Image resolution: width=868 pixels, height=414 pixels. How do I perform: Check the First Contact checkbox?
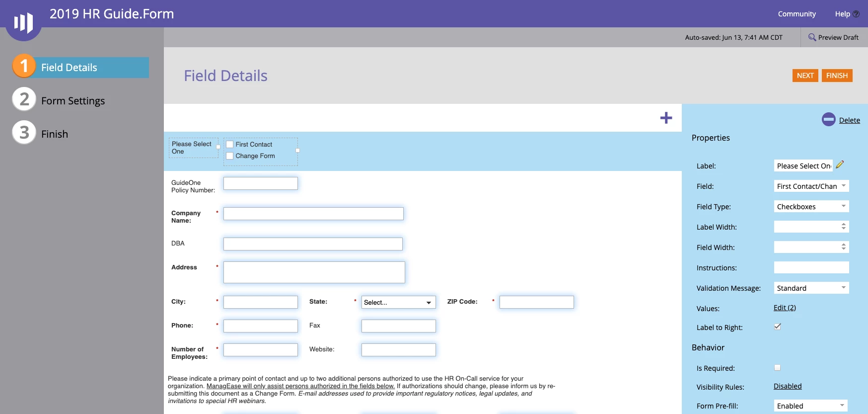(x=229, y=144)
